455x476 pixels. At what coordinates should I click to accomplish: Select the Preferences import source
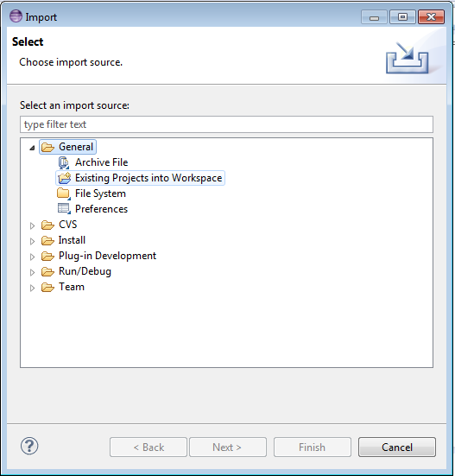click(101, 209)
